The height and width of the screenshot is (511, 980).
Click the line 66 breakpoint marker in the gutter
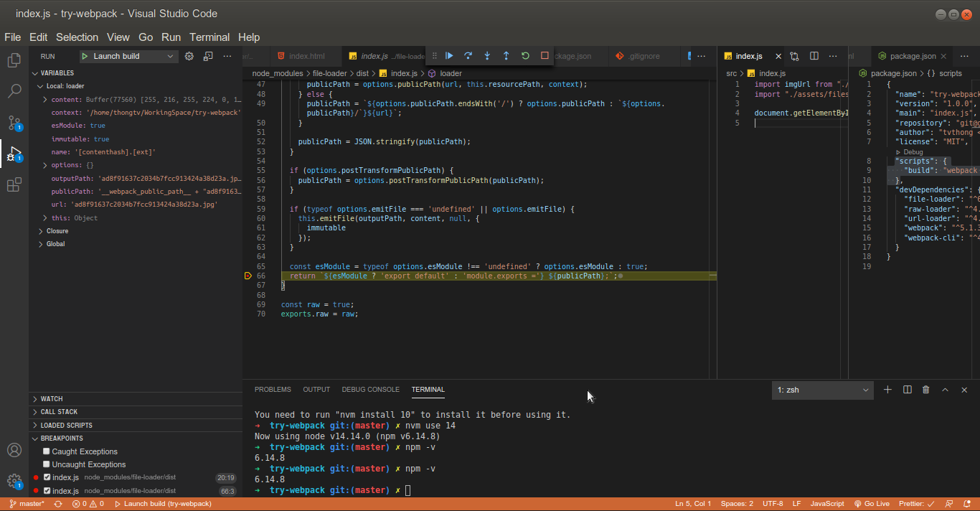pos(248,276)
